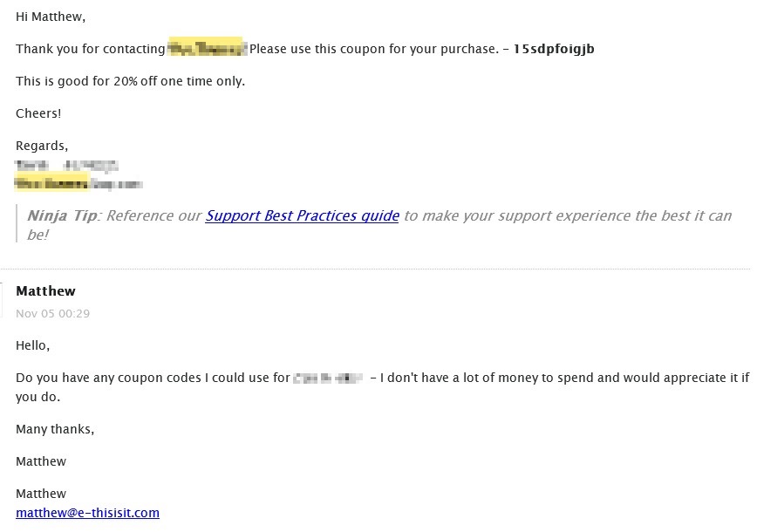
Task: Open the Support Best Practices guide link
Action: click(303, 215)
